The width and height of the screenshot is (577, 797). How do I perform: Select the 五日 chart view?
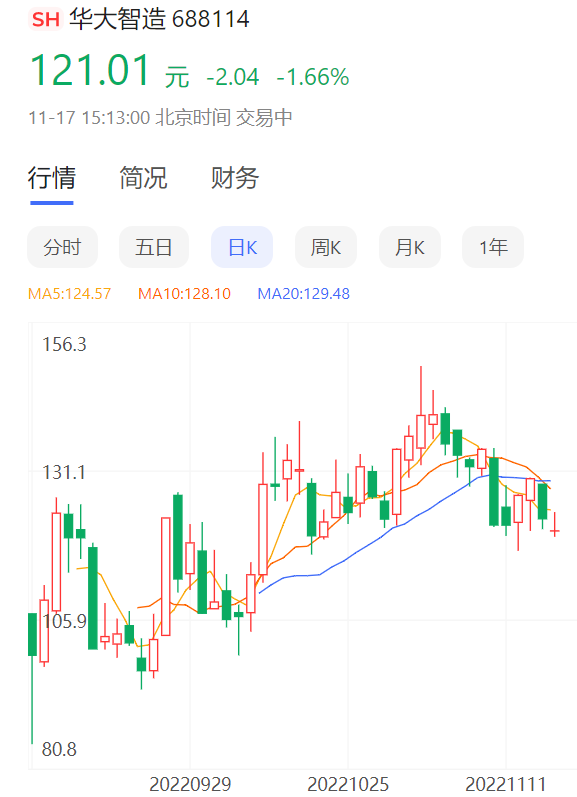[x=154, y=247]
